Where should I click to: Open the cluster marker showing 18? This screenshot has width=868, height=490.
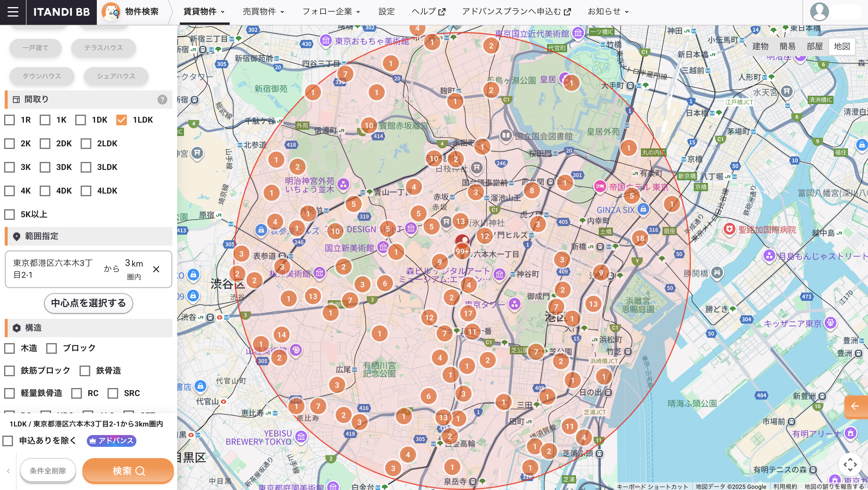640,238
